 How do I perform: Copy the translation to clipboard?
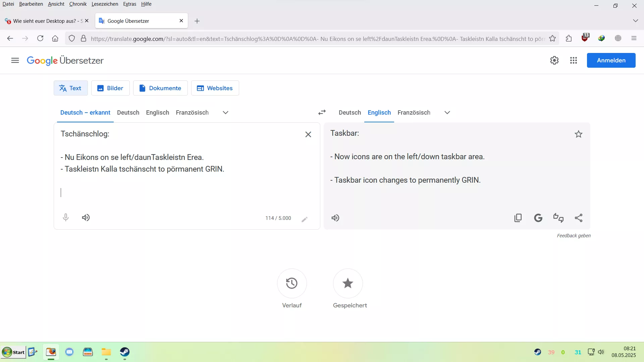click(518, 218)
